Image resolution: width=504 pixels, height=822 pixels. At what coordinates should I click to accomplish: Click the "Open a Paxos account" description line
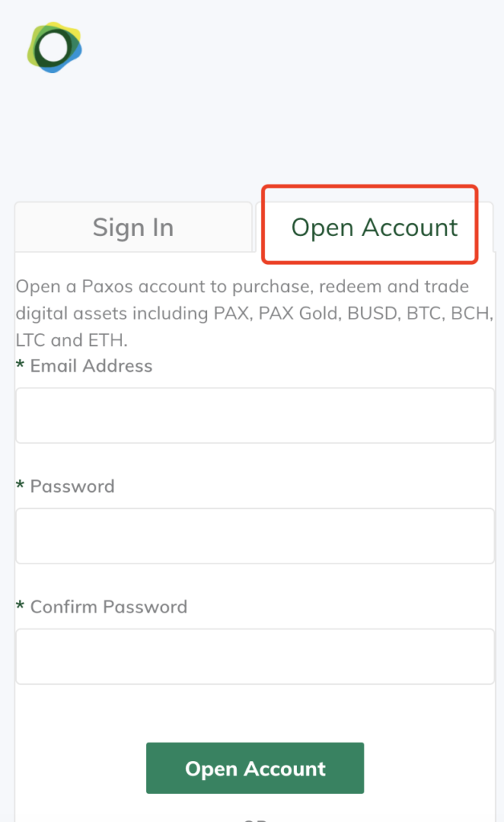[x=242, y=287]
